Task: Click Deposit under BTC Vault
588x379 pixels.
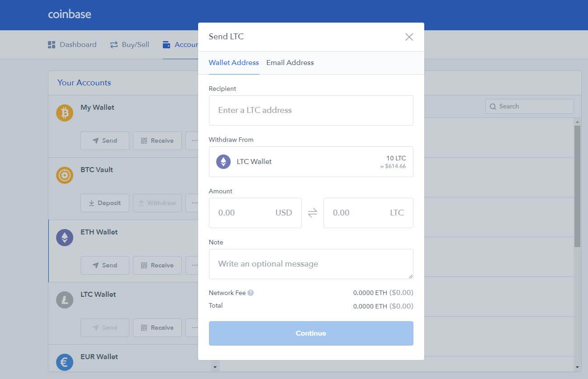Action: tap(105, 203)
